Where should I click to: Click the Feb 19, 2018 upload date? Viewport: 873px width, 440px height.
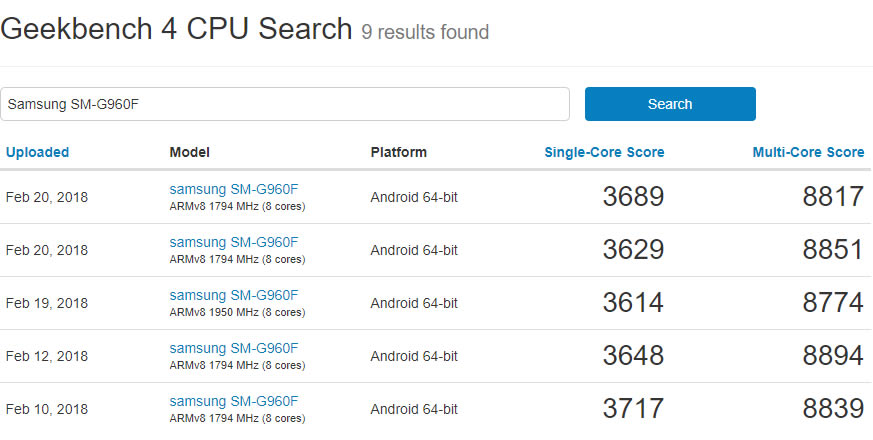click(47, 303)
